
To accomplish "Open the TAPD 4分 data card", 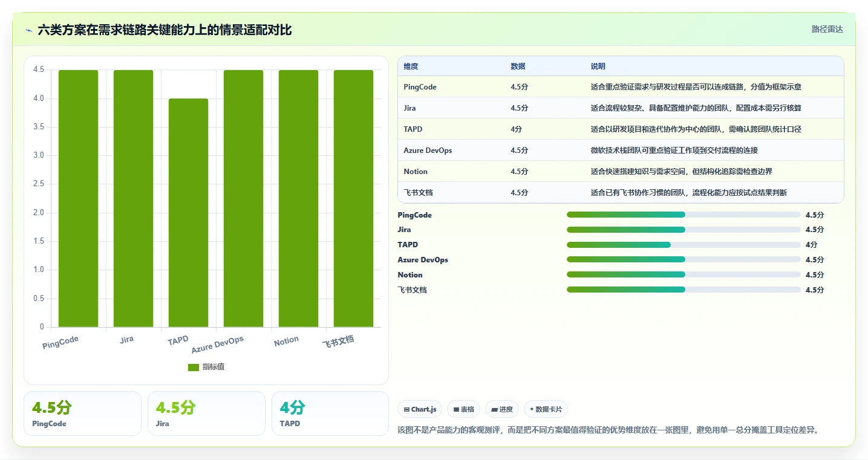I will point(330,413).
